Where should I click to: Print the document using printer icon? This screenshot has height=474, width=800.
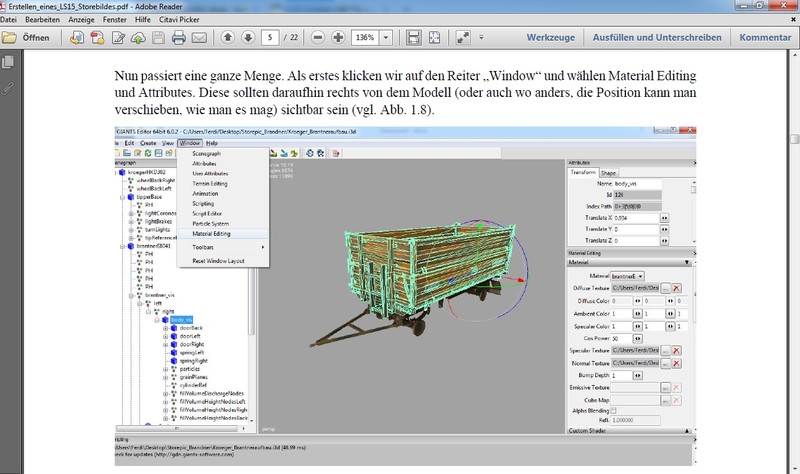(x=178, y=38)
